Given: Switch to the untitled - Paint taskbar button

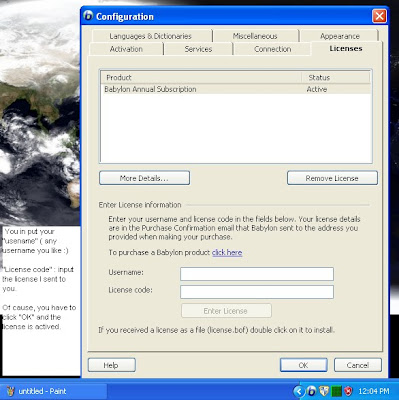Looking at the screenshot, I should [x=55, y=391].
